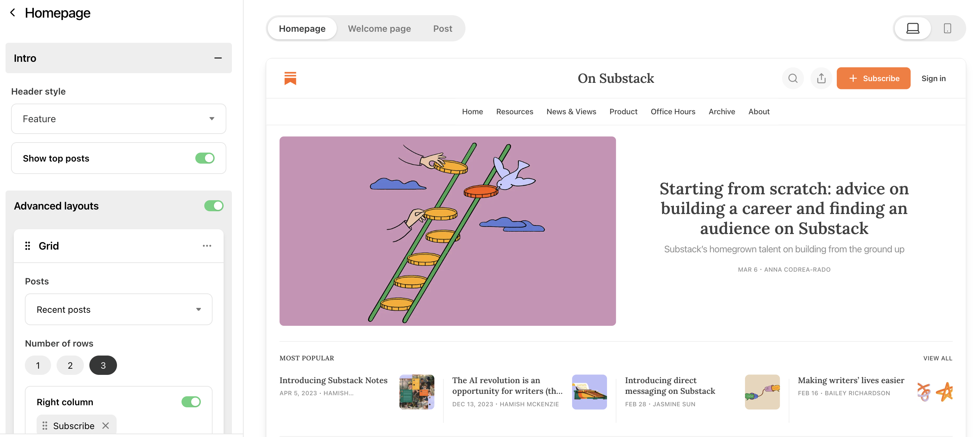Click the Substack's homegrown talent subtitle
This screenshot has width=980, height=437.
pos(784,249)
